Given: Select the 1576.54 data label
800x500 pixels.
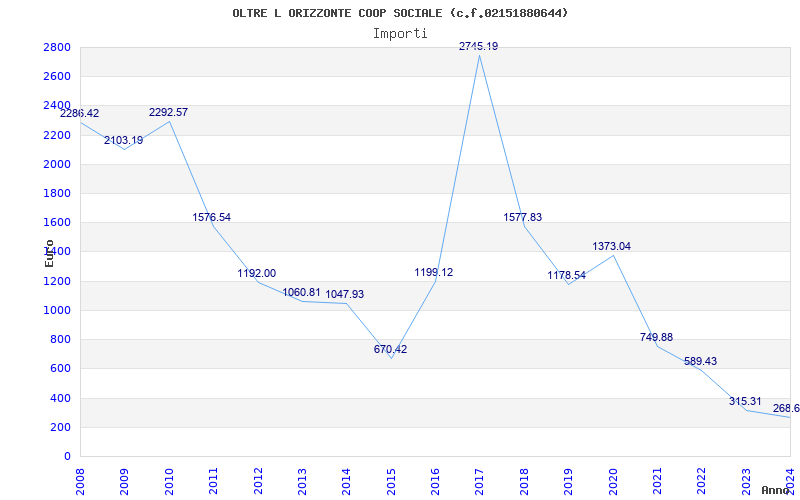Looking at the screenshot, I should click(x=212, y=217).
